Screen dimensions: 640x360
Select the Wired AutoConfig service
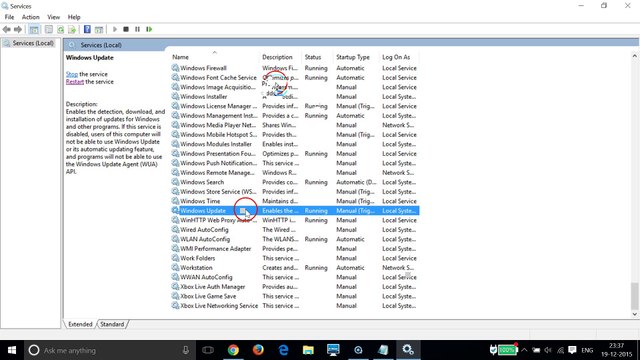(x=295, y=230)
